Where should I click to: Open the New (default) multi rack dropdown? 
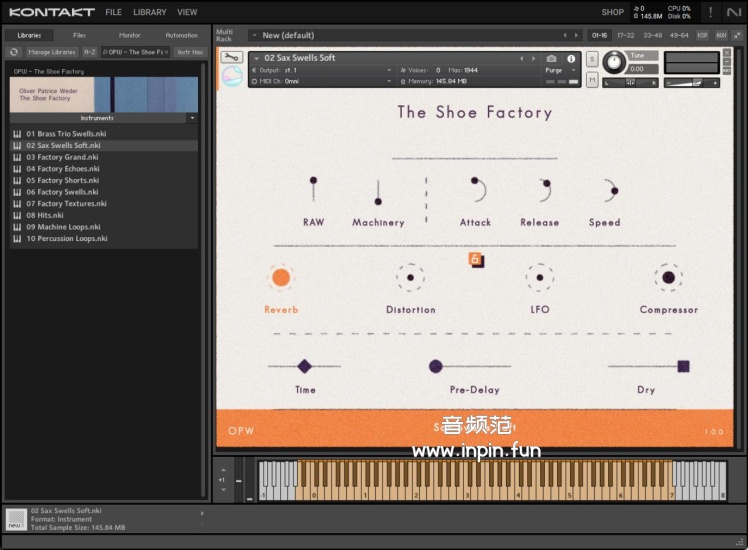coord(253,35)
